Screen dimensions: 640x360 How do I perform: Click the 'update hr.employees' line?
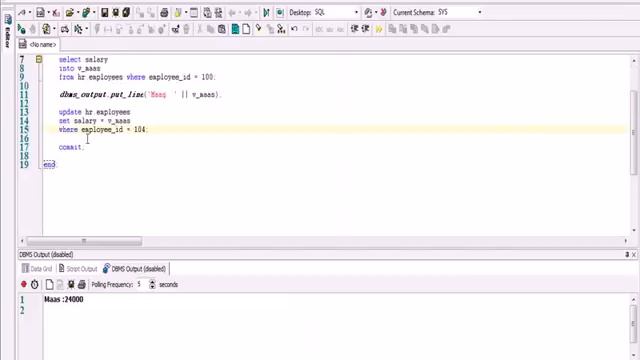94,112
